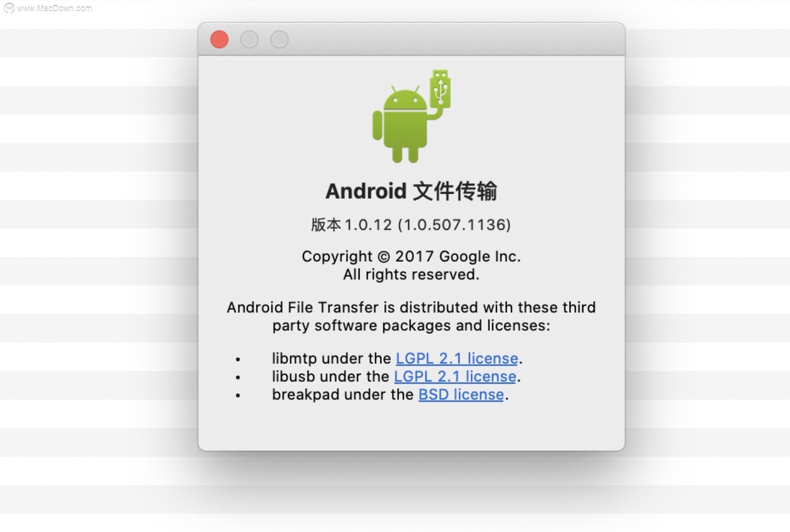Click the grayed-out minimize window button

click(x=249, y=39)
